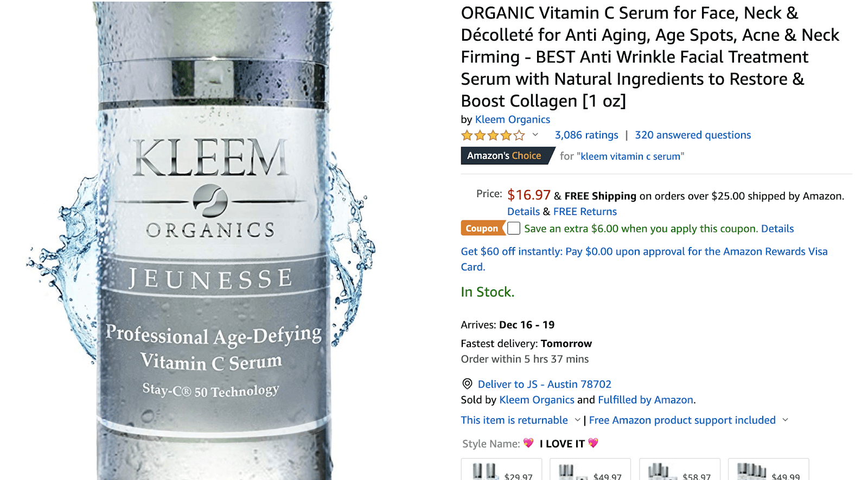Open the 'kleem vitamin c serum' search link
Screen dimensions: 868x480
[x=630, y=156]
